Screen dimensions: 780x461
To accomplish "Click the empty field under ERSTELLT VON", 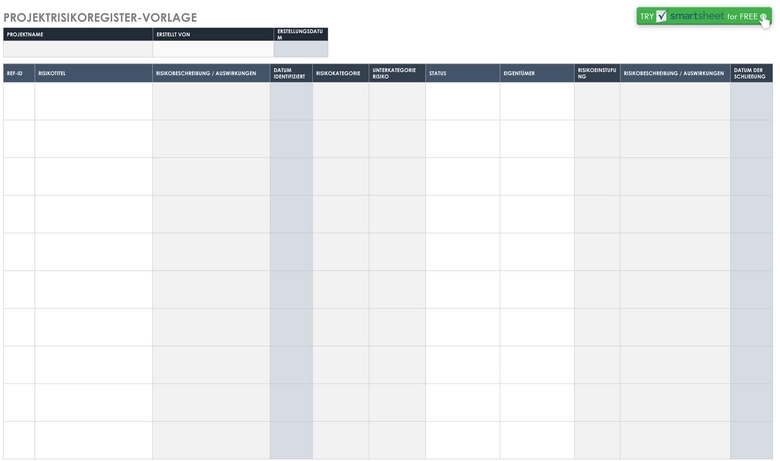I will click(x=213, y=49).
